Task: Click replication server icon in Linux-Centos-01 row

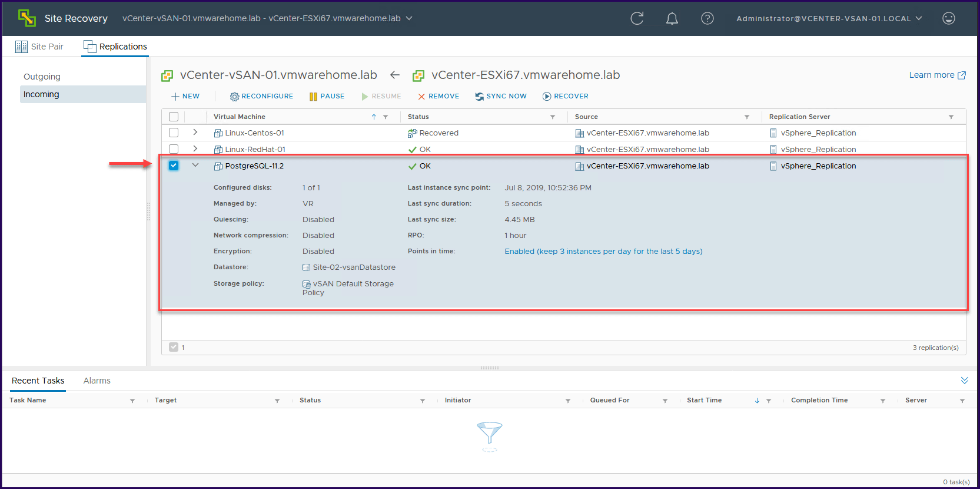Action: 773,133
